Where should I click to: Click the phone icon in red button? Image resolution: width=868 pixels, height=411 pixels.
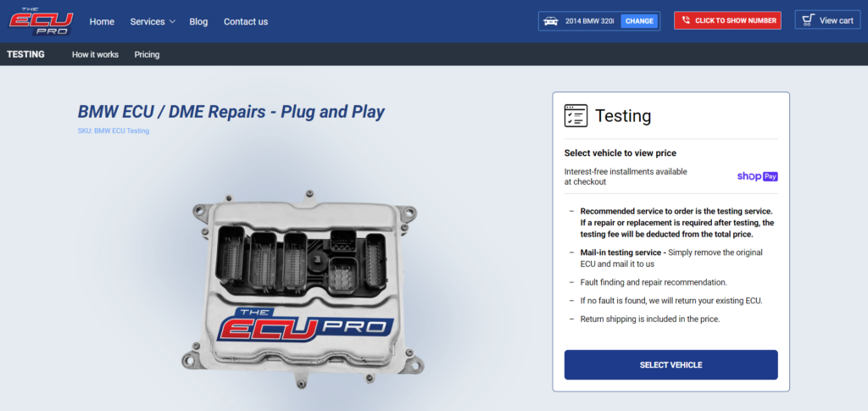[x=686, y=20]
